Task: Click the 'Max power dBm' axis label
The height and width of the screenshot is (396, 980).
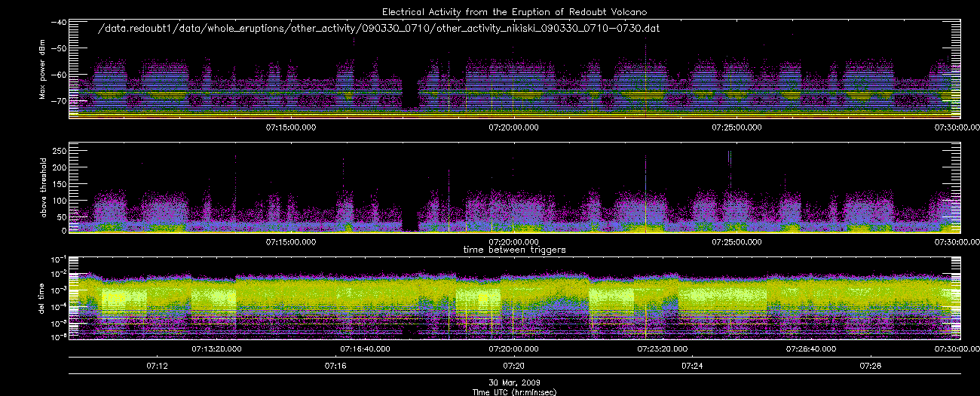Action: pyautogui.click(x=42, y=69)
